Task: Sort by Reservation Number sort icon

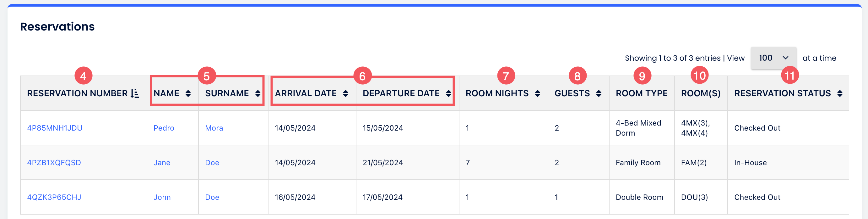Action: pyautogui.click(x=135, y=93)
